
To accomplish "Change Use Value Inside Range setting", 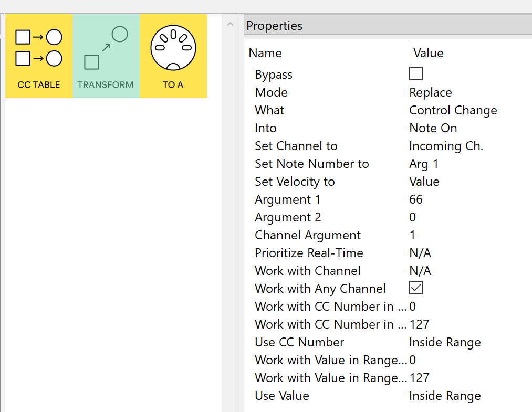I will tap(445, 396).
